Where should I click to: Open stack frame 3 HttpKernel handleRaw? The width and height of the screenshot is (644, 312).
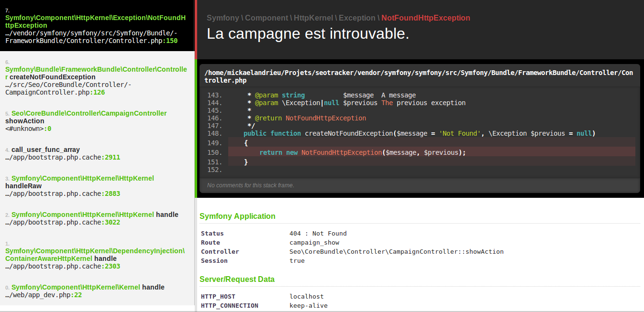coord(97,186)
